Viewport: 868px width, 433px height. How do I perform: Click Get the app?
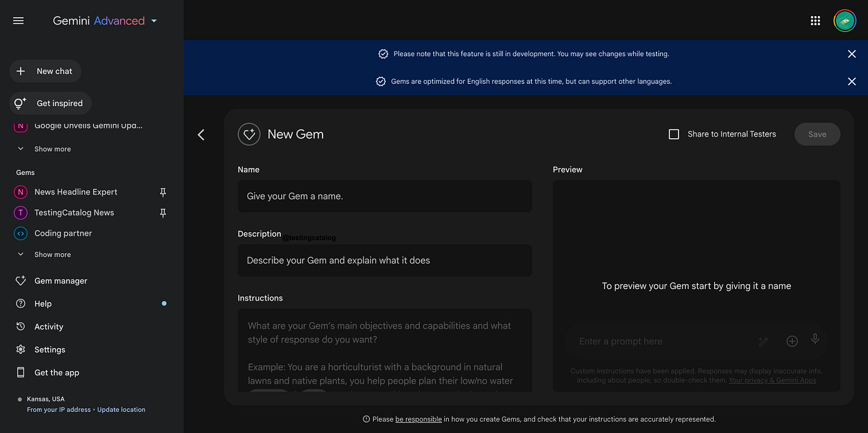tap(57, 373)
